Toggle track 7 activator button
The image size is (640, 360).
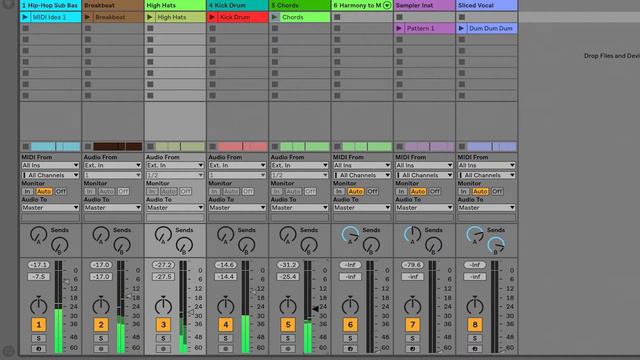tap(413, 325)
